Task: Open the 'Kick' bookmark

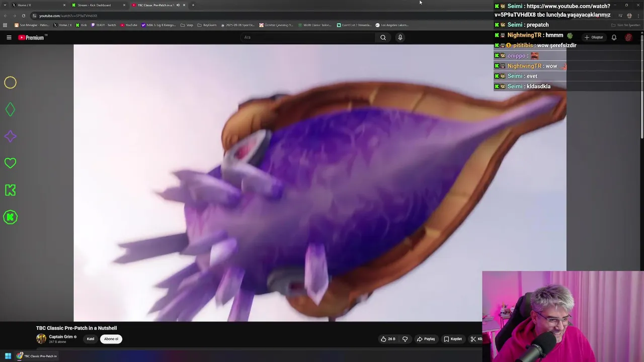Action: 82,25
